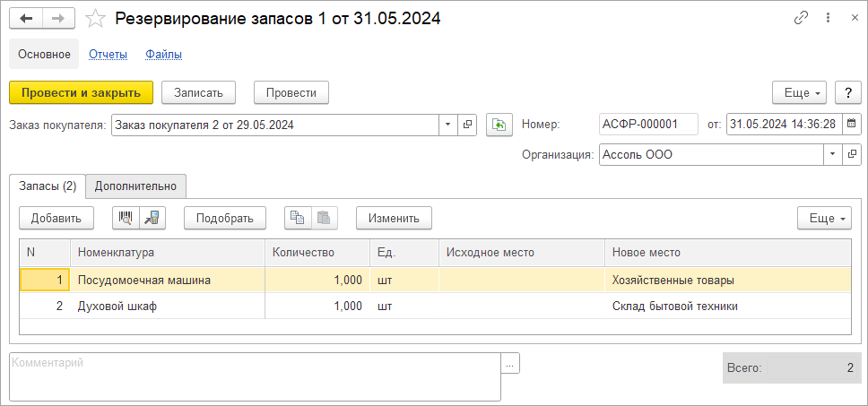Switch to the Дополнительно tab
868x406 pixels.
(136, 186)
